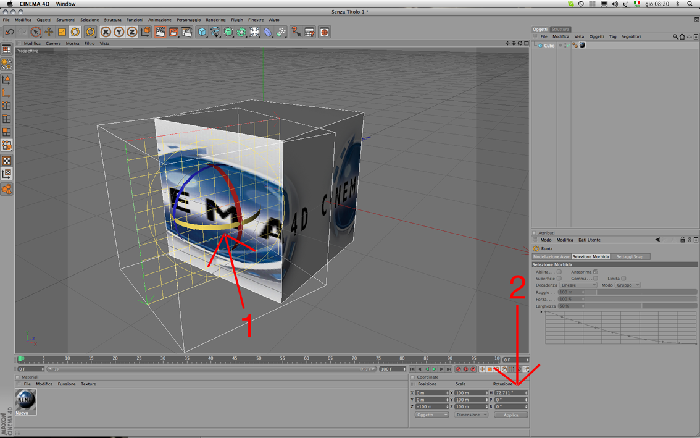Image resolution: width=700 pixels, height=438 pixels.
Task: Click the orange icon at bottom of left palette
Action: [6, 189]
